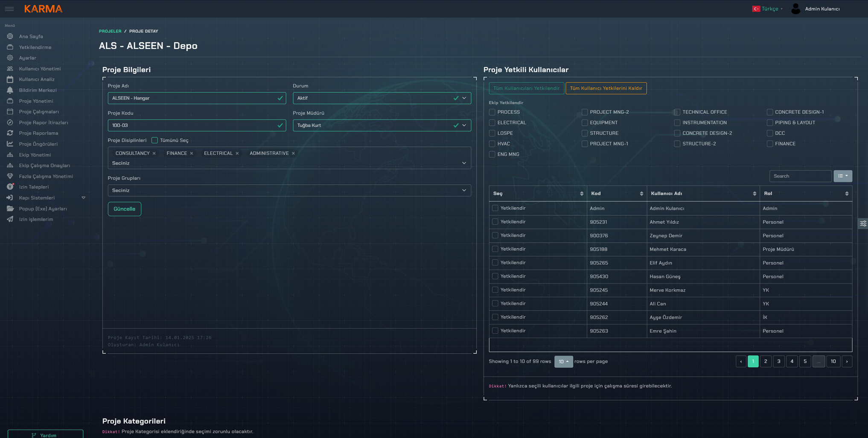This screenshot has width=868, height=438.
Task: Tick Yetkilendir checkbox for Ahmet Yıldız
Action: (495, 222)
